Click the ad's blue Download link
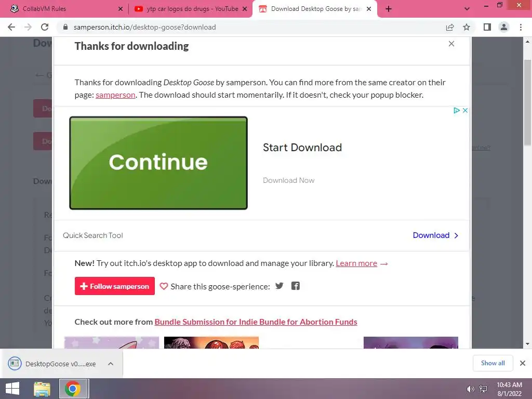This screenshot has height=399, width=532. click(435, 235)
